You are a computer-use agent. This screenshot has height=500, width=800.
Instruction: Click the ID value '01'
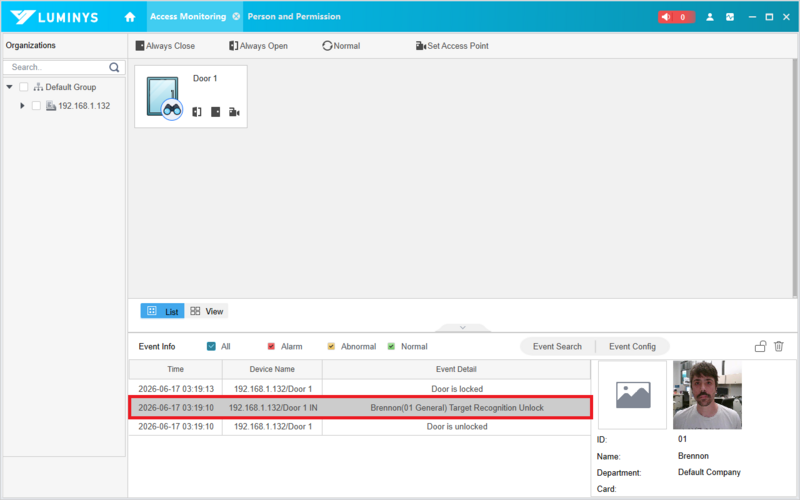coord(682,439)
